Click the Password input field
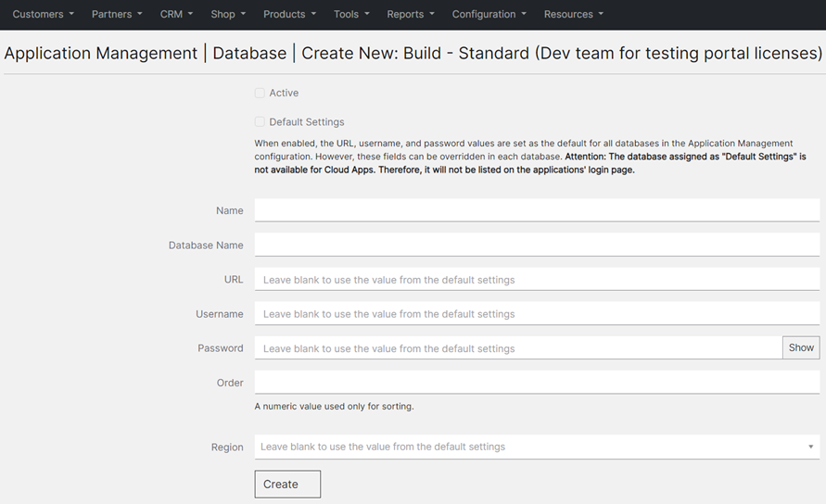Screen dimensions: 826x504 (518, 347)
